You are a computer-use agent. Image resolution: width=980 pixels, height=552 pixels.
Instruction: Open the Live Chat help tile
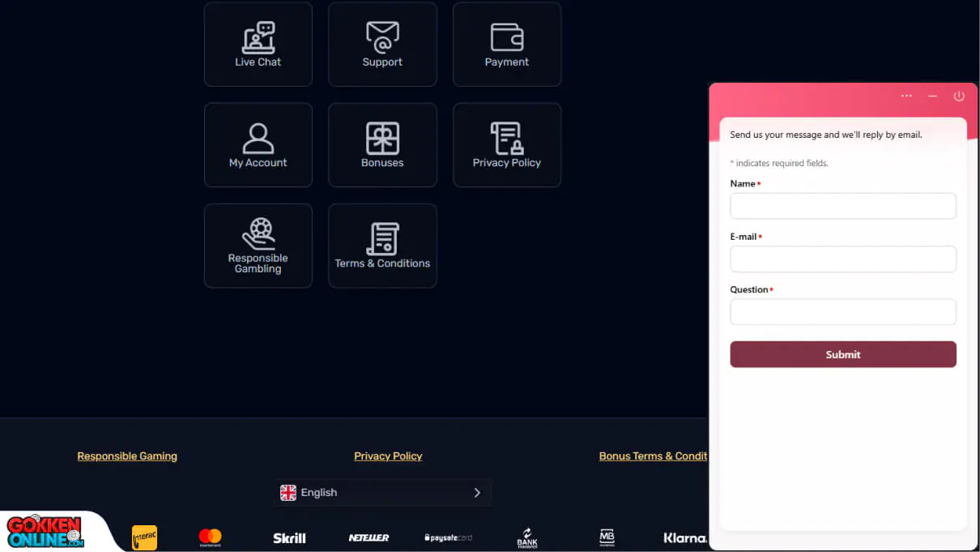coord(258,45)
